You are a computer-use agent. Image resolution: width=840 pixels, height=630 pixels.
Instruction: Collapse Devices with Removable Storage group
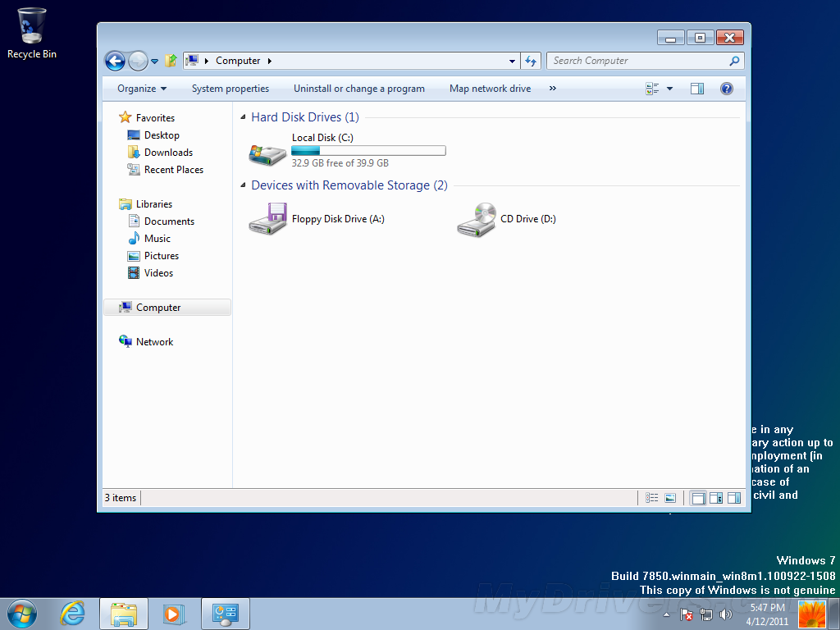click(x=243, y=185)
